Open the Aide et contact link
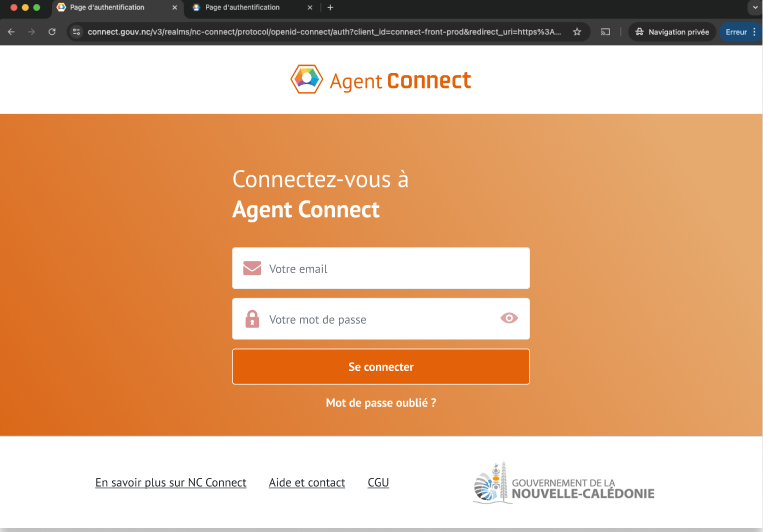The width and height of the screenshot is (763, 532). [307, 482]
